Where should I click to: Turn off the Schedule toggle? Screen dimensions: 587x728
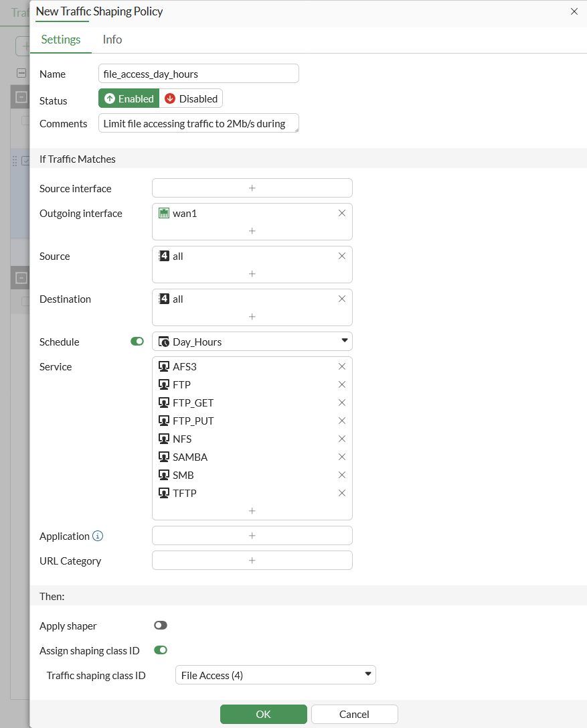(137, 341)
